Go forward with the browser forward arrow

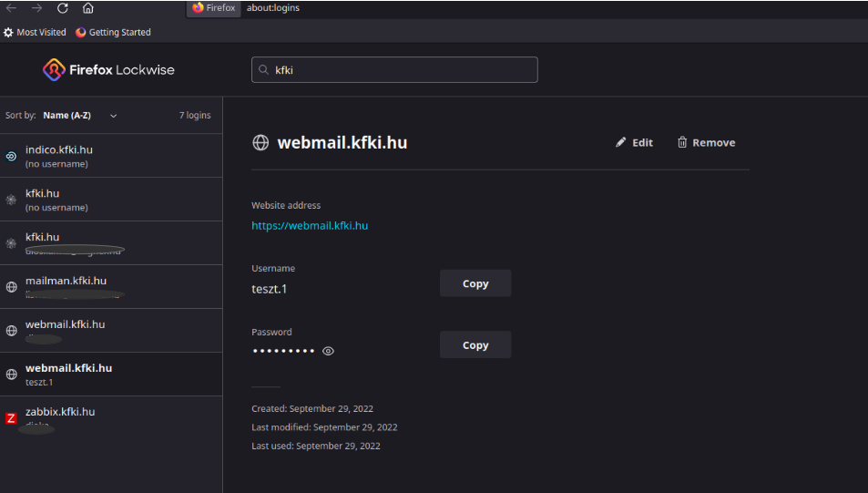pos(37,8)
